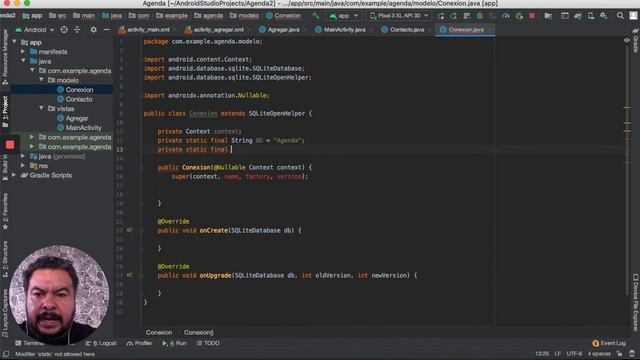Switch to MainActivity.java tab
Viewport: 640px width, 360px height.
tap(344, 30)
